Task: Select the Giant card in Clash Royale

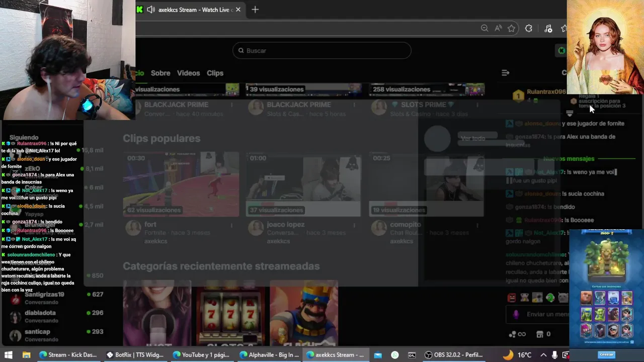Action: click(x=587, y=298)
